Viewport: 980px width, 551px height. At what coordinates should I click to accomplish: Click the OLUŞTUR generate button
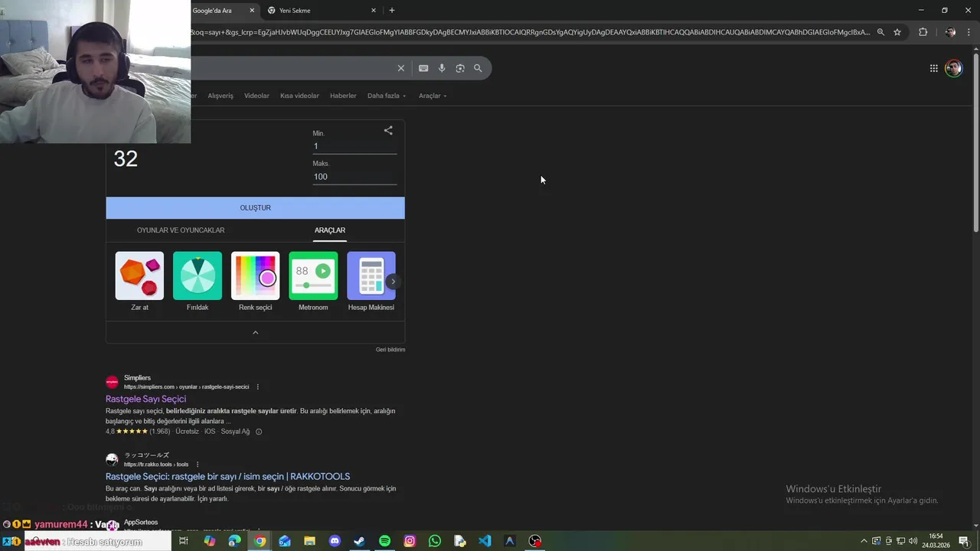(x=255, y=207)
